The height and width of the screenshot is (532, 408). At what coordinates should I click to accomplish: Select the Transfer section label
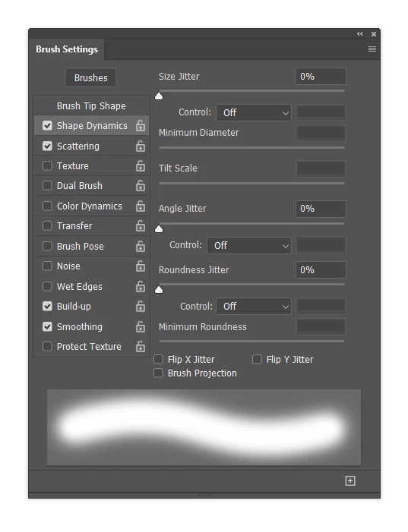point(74,225)
